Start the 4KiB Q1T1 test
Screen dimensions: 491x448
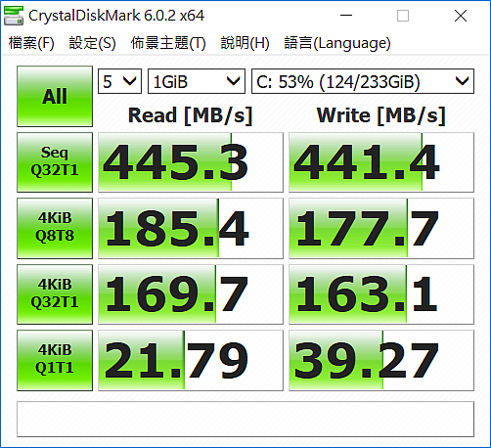(55, 360)
